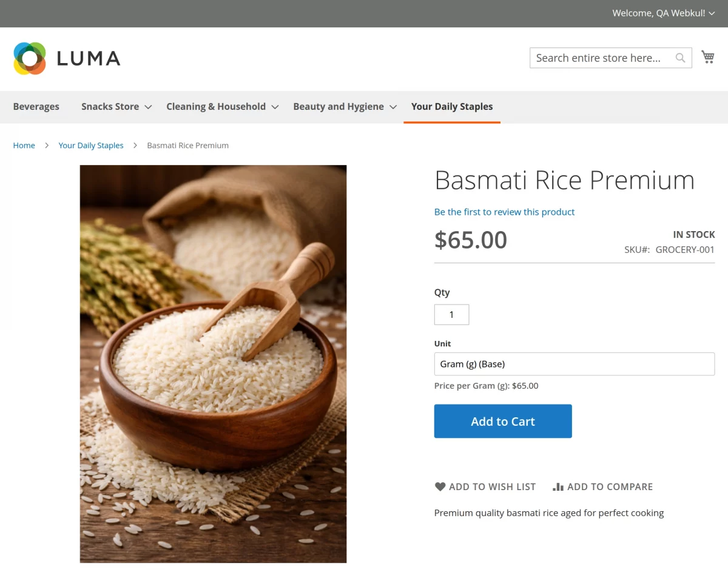The height and width of the screenshot is (572, 728).
Task: Navigate to Home via the breadcrumb
Action: coord(24,145)
